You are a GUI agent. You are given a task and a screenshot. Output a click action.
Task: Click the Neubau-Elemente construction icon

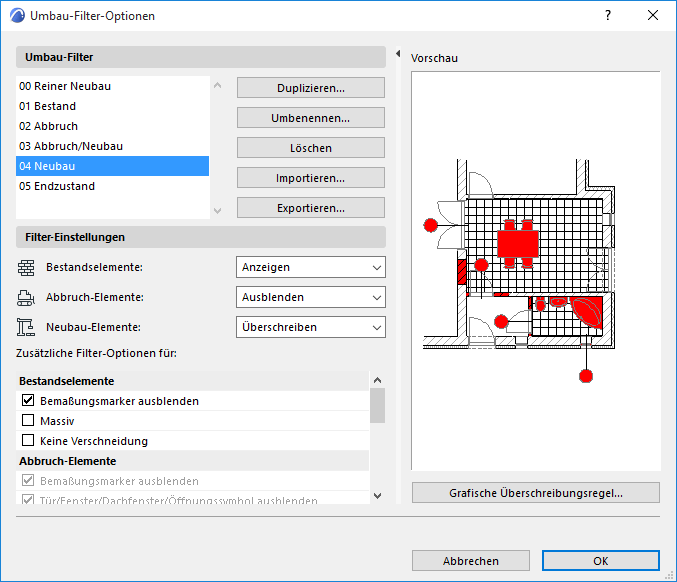(26, 327)
